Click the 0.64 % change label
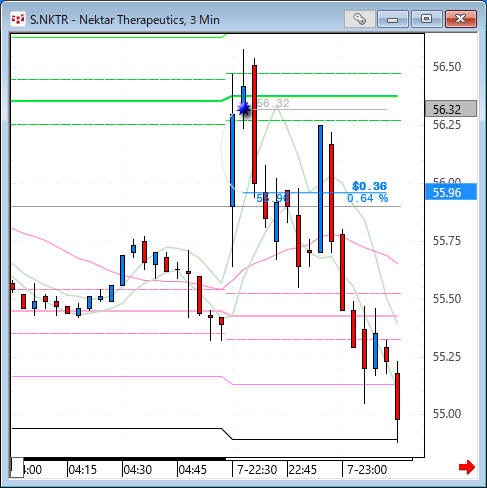487x488 pixels. click(x=367, y=198)
